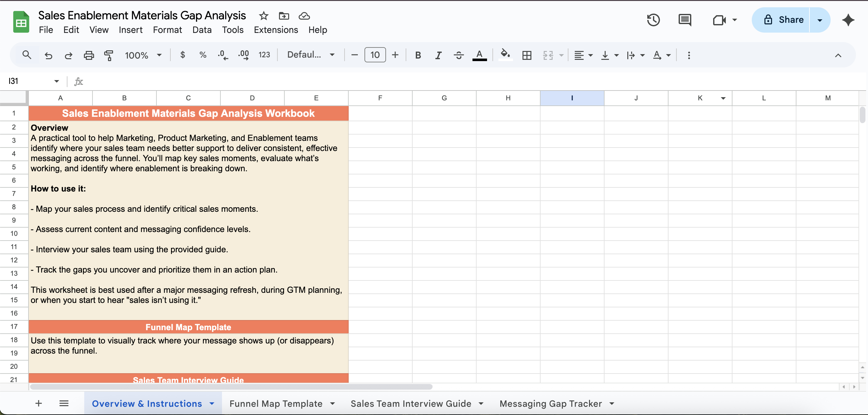This screenshot has height=415, width=868.
Task: Toggle strikethrough formatting
Action: 459,55
